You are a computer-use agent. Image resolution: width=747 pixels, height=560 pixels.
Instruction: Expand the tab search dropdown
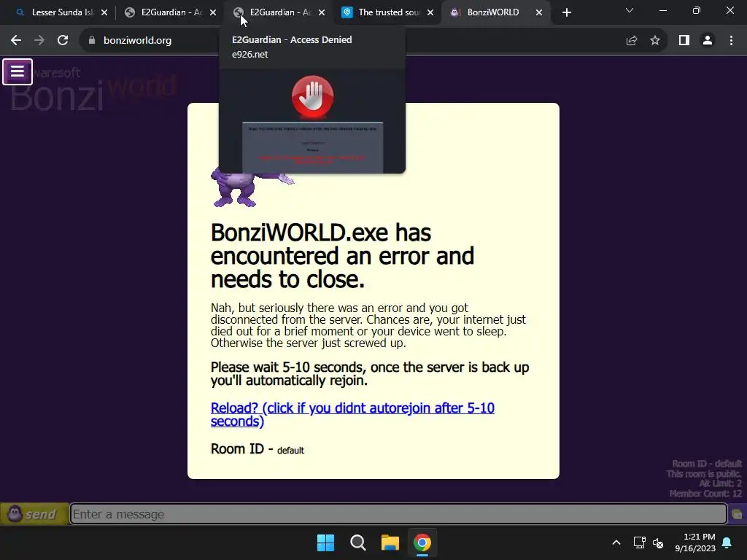(x=630, y=10)
